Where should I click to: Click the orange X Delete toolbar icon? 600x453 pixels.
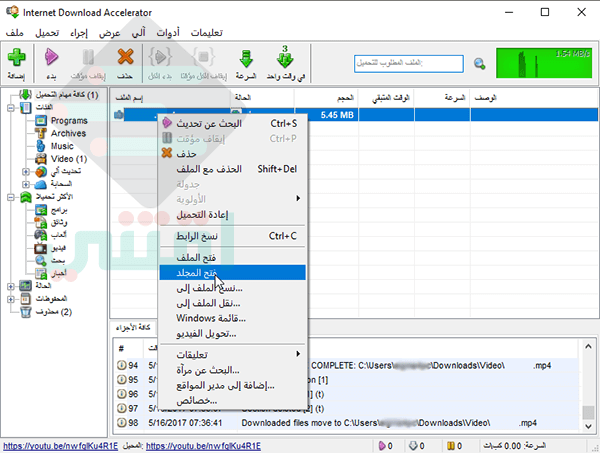tap(125, 57)
